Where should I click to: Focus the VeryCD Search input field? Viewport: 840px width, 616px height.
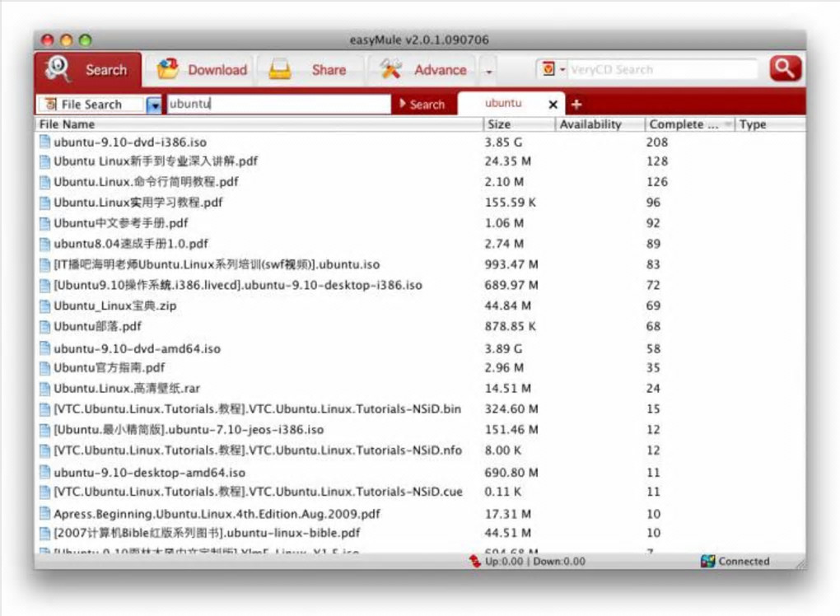(x=663, y=70)
